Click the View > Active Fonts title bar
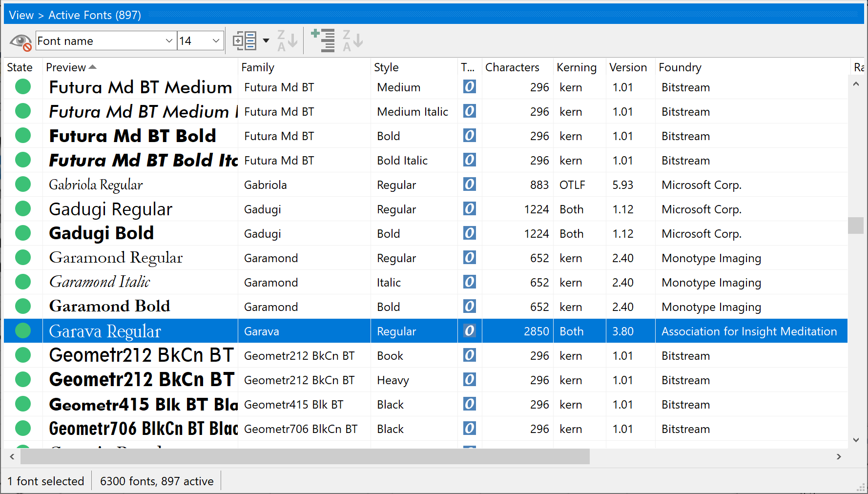Screen dimensions: 868x494 pyautogui.click(x=434, y=15)
